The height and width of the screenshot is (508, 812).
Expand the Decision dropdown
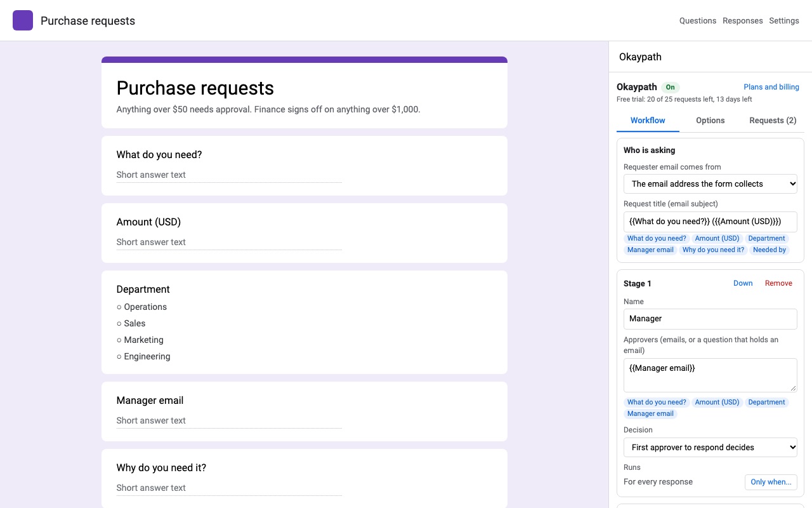click(x=710, y=447)
